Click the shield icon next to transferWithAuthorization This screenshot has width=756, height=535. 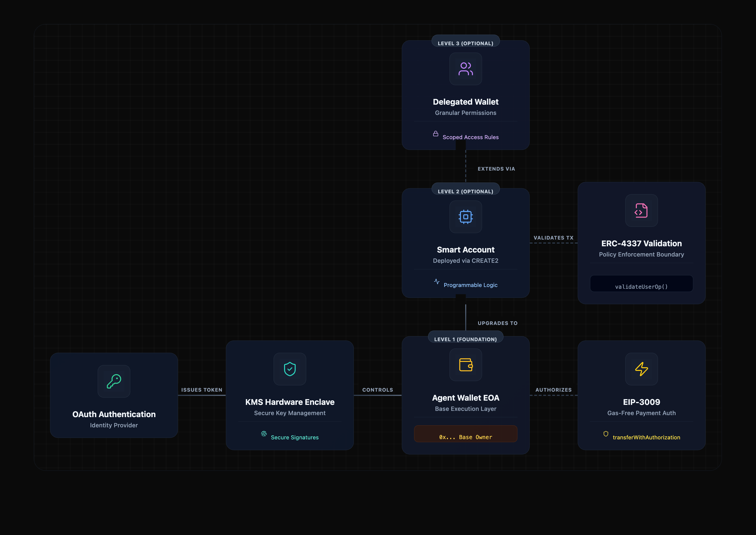(x=606, y=434)
